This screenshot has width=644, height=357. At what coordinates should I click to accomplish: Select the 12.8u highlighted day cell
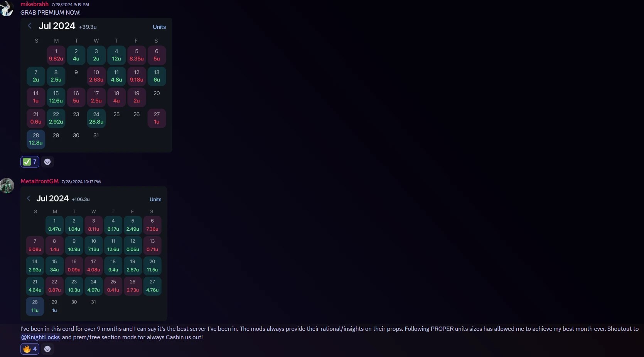click(x=36, y=139)
